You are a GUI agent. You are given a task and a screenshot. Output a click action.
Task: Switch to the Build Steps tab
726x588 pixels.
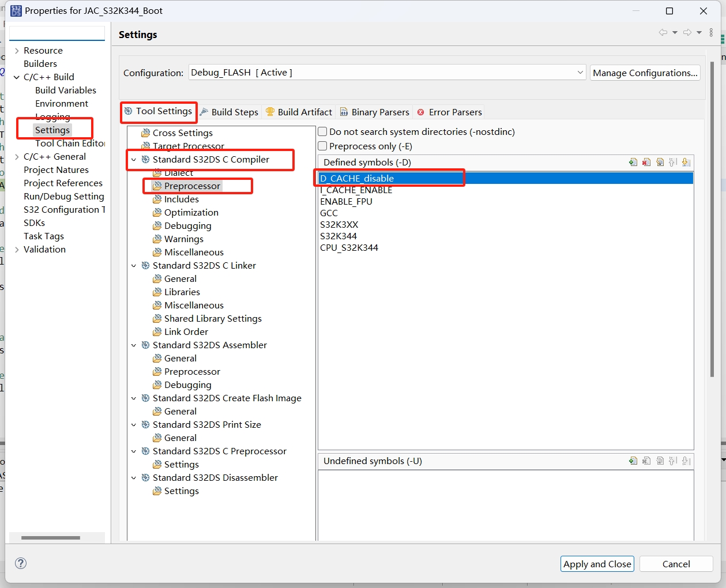(229, 112)
